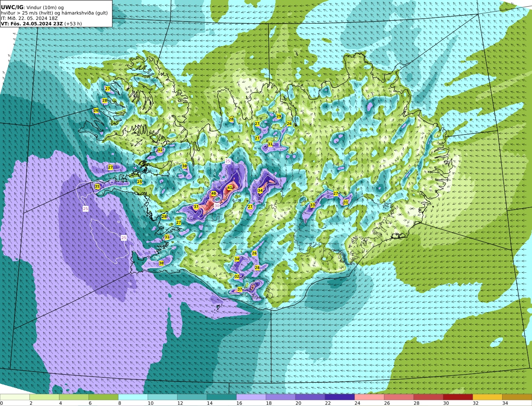Click the 24–26 m/s pink legend swatch
Screen dimensions: 532x406
[x=369, y=397]
